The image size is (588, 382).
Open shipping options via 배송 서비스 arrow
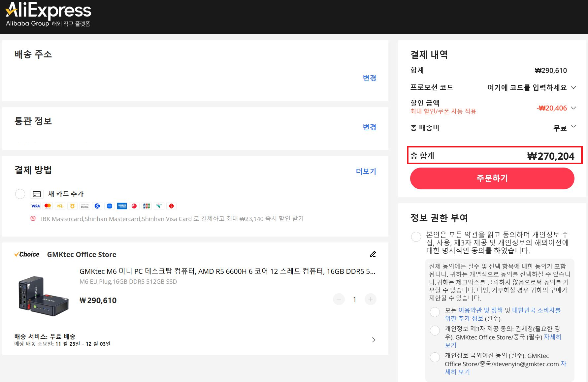374,340
